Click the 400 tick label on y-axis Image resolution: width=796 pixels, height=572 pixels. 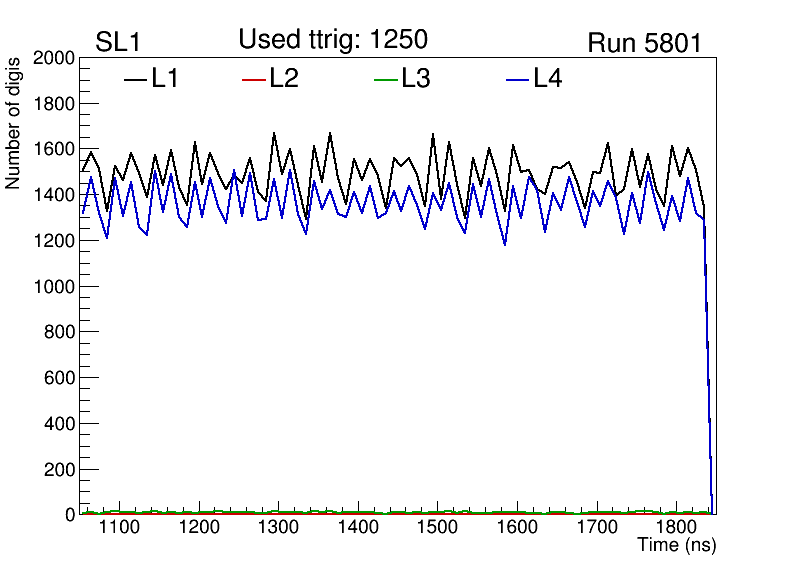coord(60,424)
